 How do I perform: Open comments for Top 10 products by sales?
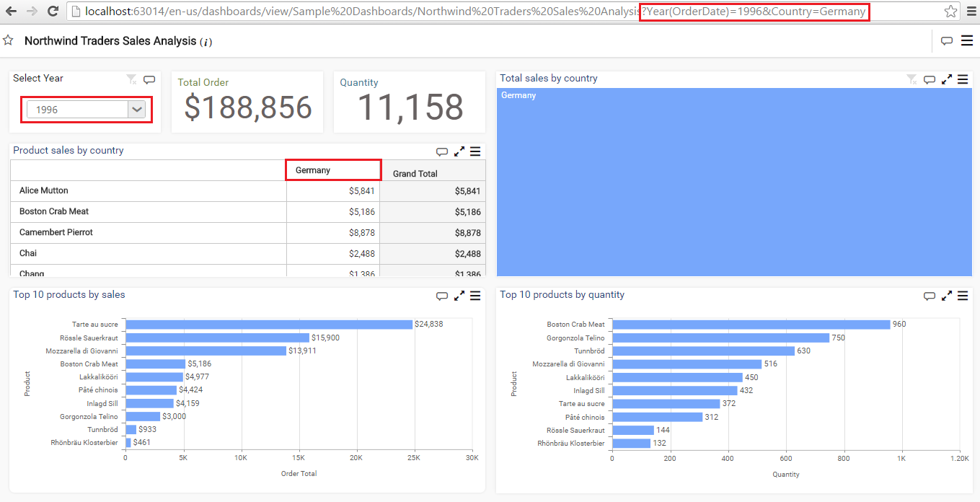(442, 296)
